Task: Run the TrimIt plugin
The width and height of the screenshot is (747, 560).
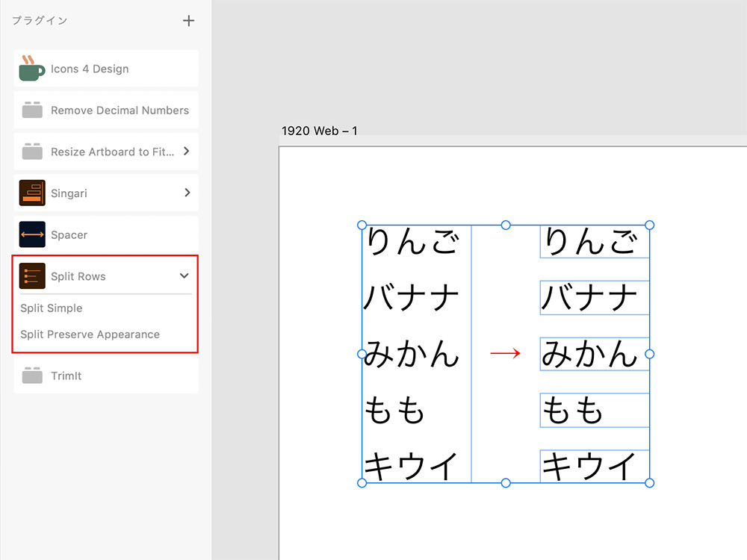Action: coord(66,376)
